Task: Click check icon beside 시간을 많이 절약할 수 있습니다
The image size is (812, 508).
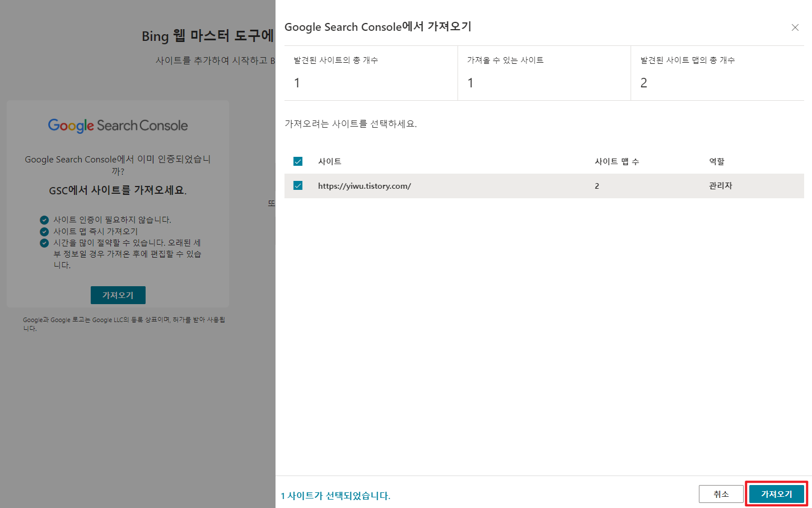Action: (x=44, y=243)
